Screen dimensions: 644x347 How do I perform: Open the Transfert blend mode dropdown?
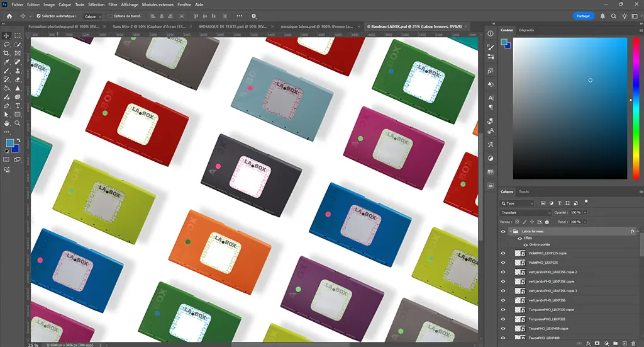click(526, 213)
